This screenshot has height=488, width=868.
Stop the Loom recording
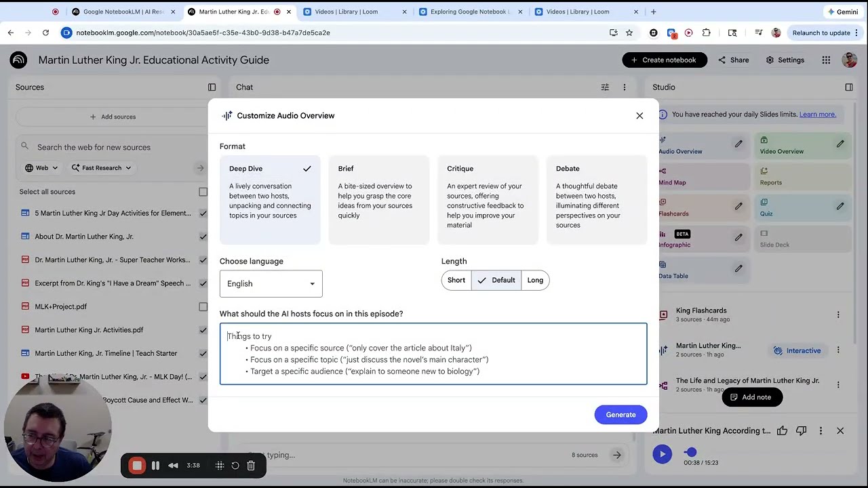pyautogui.click(x=137, y=466)
